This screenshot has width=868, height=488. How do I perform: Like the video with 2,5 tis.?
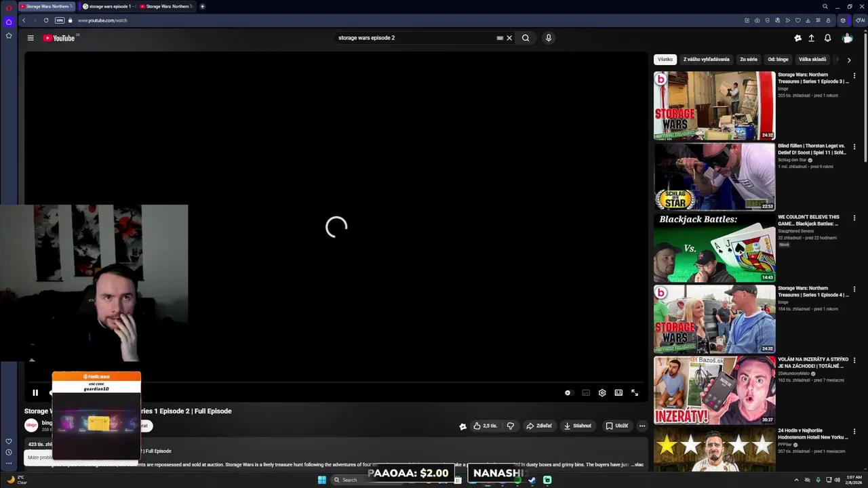(486, 426)
